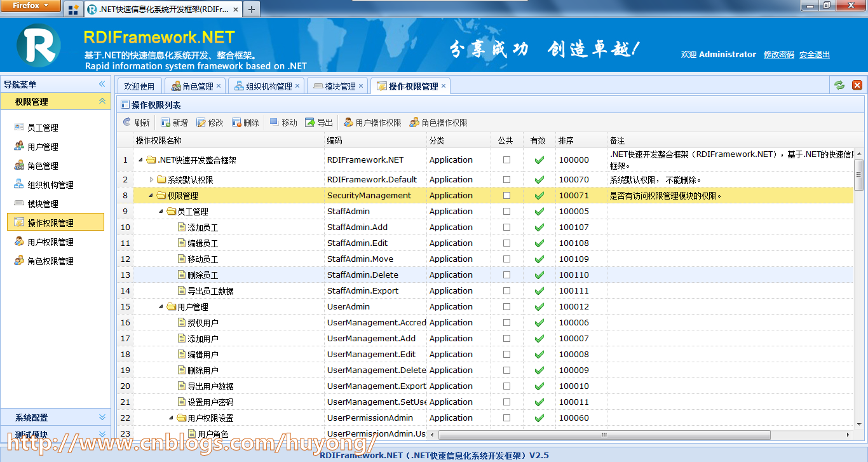Collapse the 用户权限设置 tree node
This screenshot has height=462, width=868.
point(172,418)
